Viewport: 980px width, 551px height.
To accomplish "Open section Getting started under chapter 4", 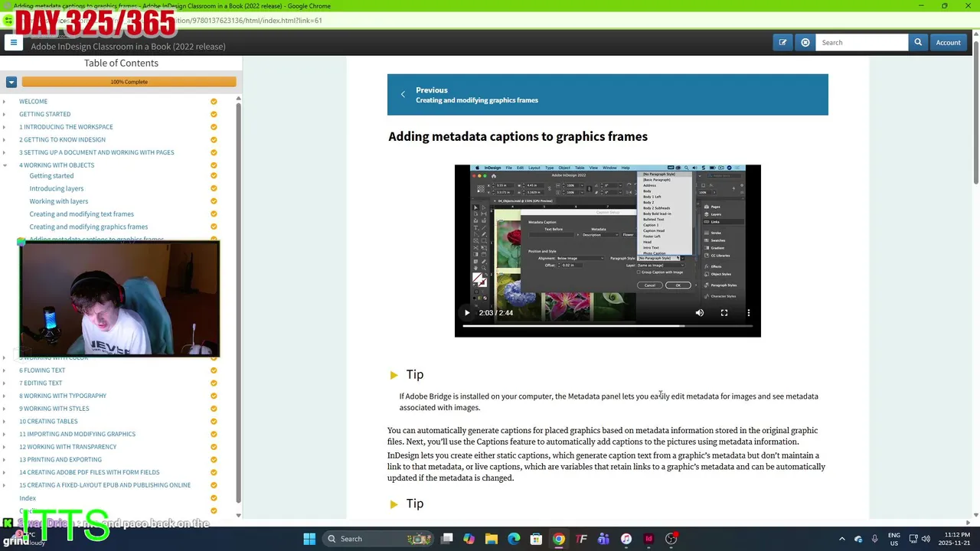I will 51,176.
